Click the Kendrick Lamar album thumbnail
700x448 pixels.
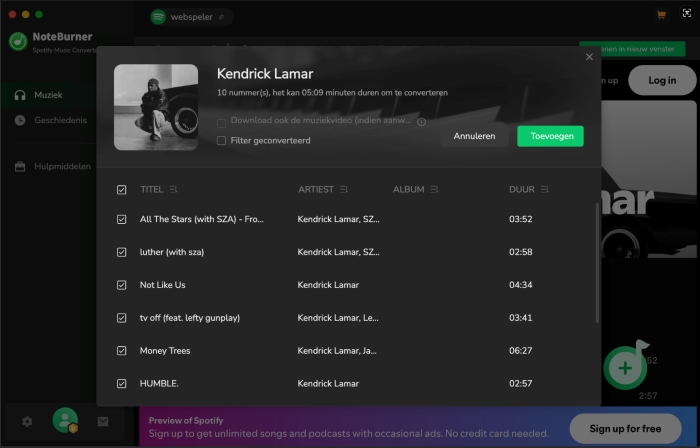[156, 107]
